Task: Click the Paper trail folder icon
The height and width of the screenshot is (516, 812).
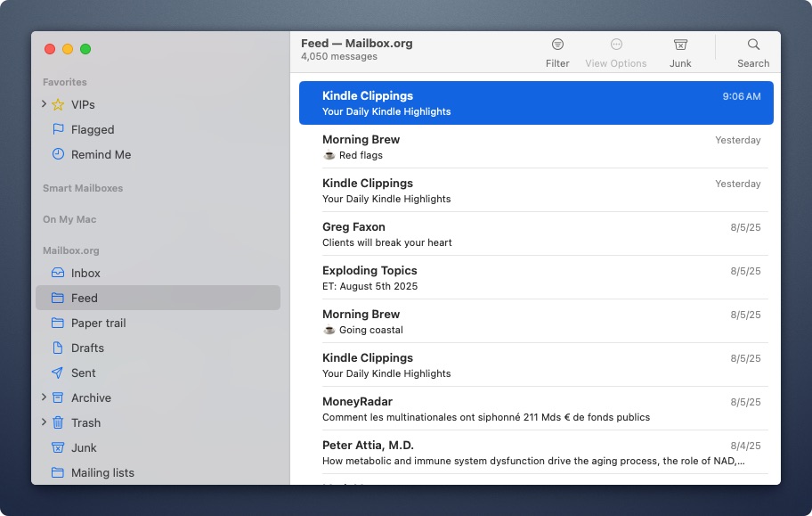Action: point(58,323)
